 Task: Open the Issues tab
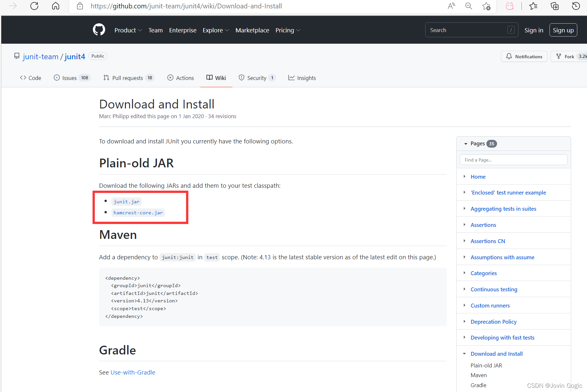point(72,78)
